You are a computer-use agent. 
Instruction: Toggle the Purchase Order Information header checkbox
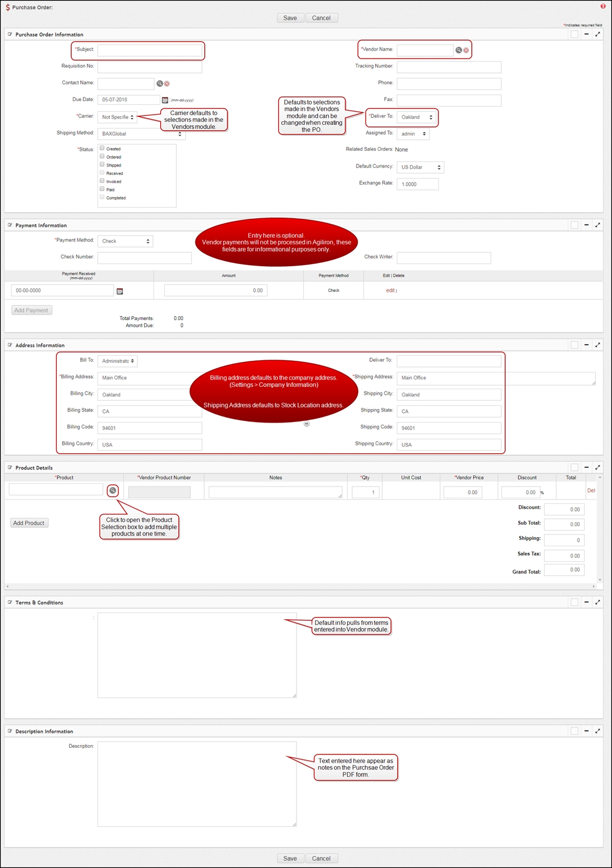[x=574, y=35]
